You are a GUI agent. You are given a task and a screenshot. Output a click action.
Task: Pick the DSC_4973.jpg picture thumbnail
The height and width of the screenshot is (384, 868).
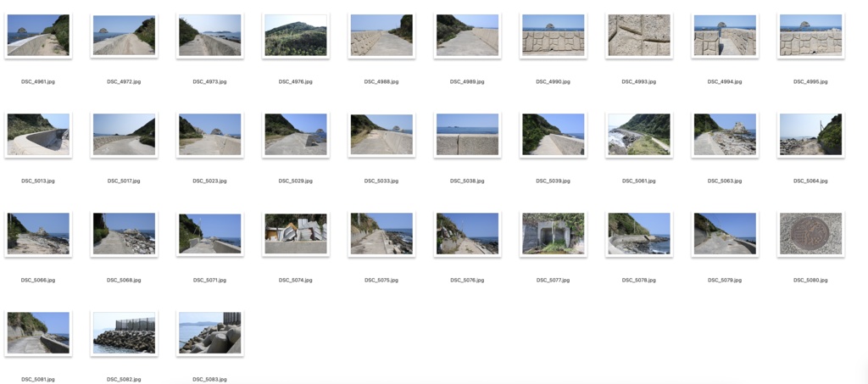click(x=210, y=36)
